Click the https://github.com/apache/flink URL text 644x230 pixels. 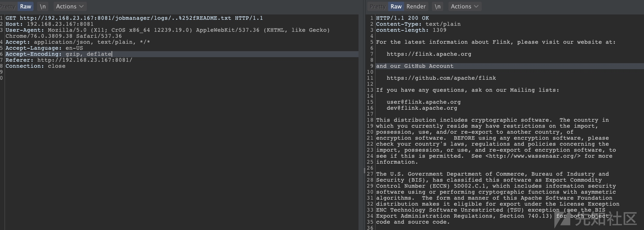click(x=441, y=78)
